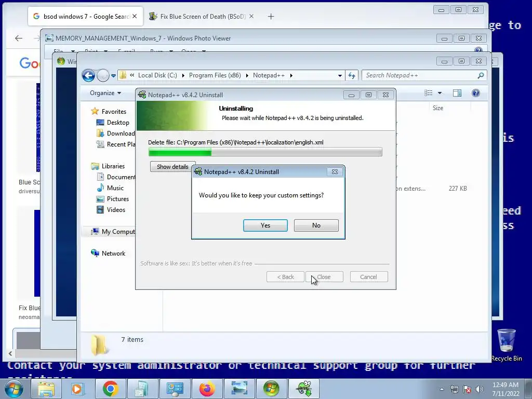The width and height of the screenshot is (532, 399).
Task: Open the view options dropdown arrow
Action: pos(440,93)
